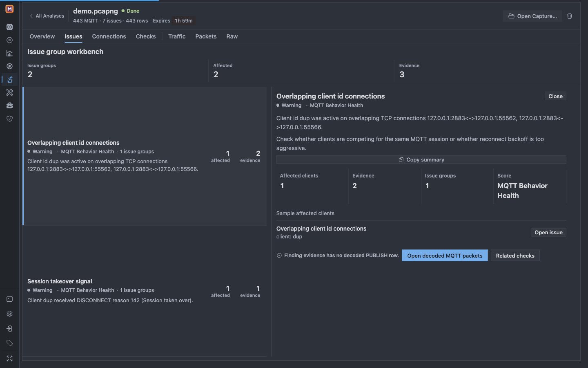Click Open decoded MQTT packets button
The image size is (588, 368).
(x=445, y=256)
